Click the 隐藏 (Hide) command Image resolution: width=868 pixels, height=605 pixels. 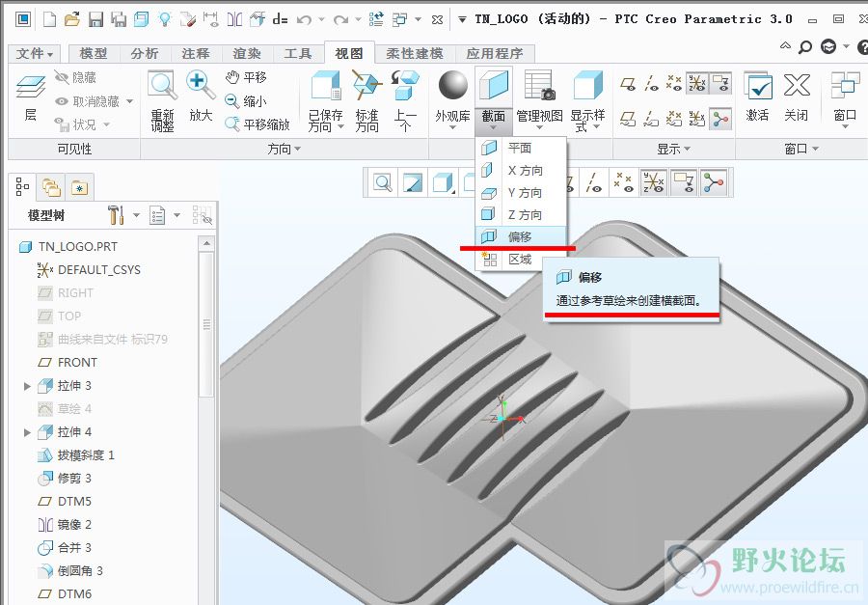(x=75, y=77)
